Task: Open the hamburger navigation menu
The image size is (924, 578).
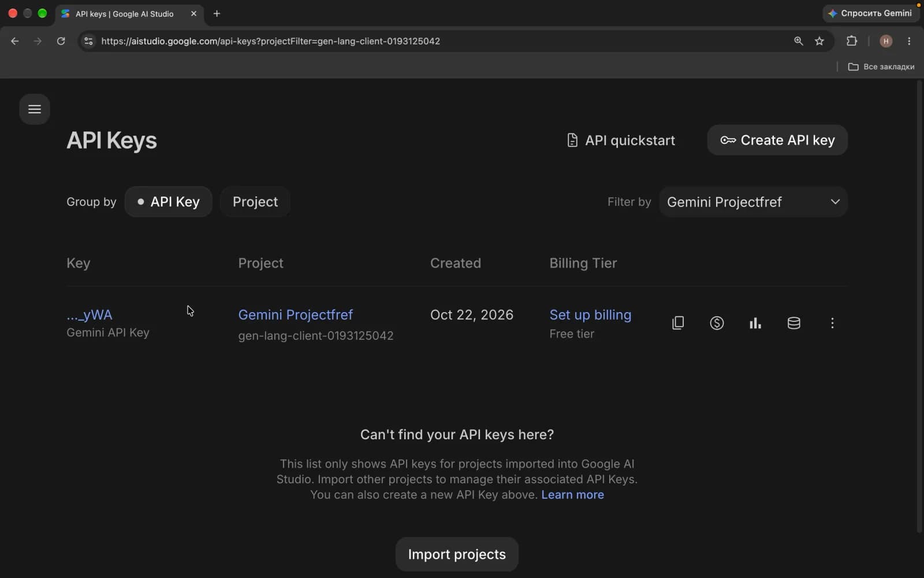Action: (35, 109)
